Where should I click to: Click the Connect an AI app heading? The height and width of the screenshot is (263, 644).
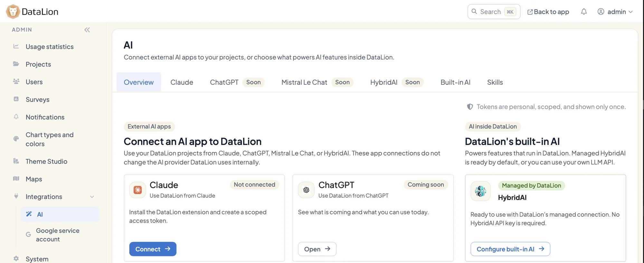[193, 141]
